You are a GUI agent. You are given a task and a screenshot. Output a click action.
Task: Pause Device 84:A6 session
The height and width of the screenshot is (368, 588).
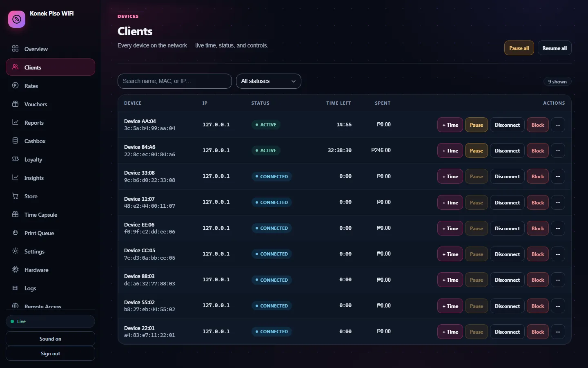(477, 150)
